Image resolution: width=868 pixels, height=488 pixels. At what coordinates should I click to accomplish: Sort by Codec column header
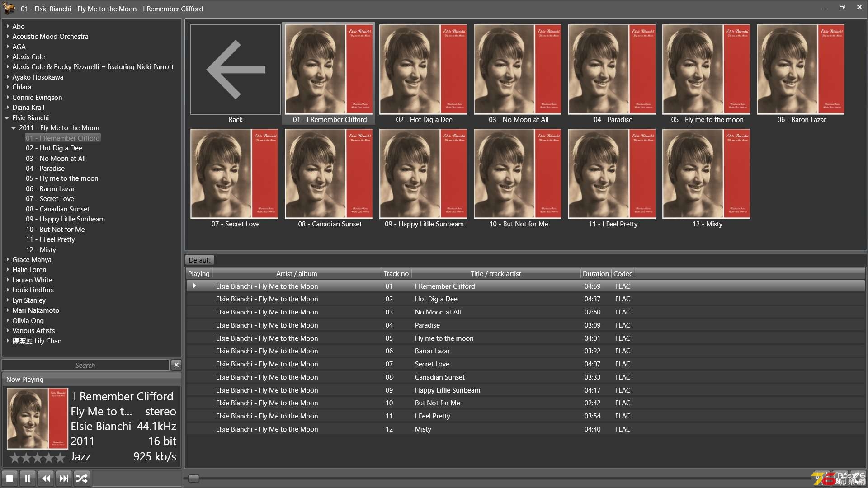[x=623, y=273]
